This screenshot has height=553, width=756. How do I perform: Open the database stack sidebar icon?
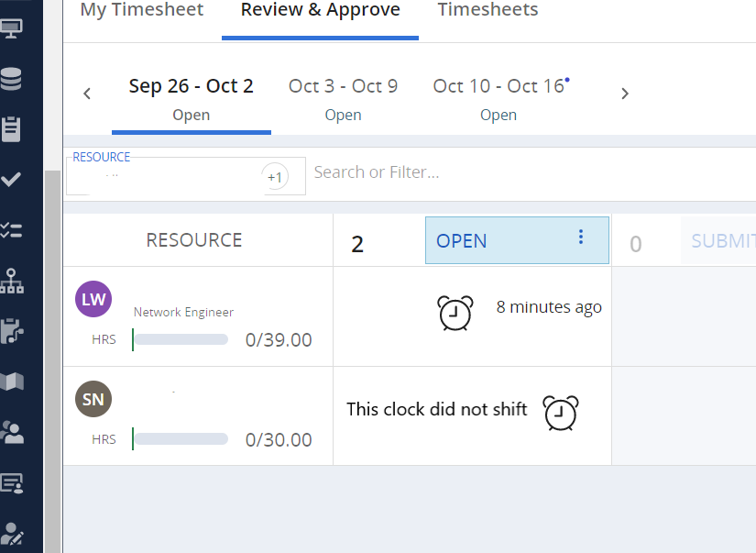(12, 79)
